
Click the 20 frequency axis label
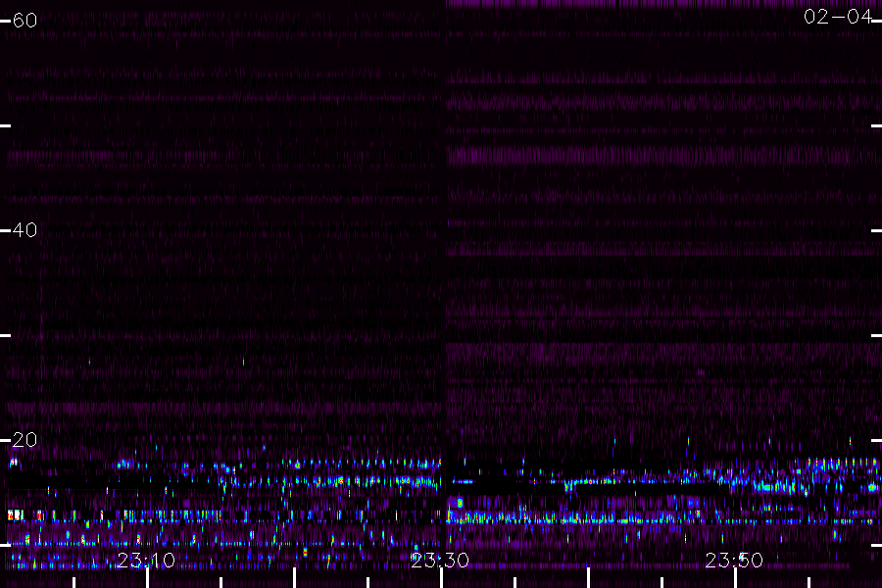coord(24,439)
